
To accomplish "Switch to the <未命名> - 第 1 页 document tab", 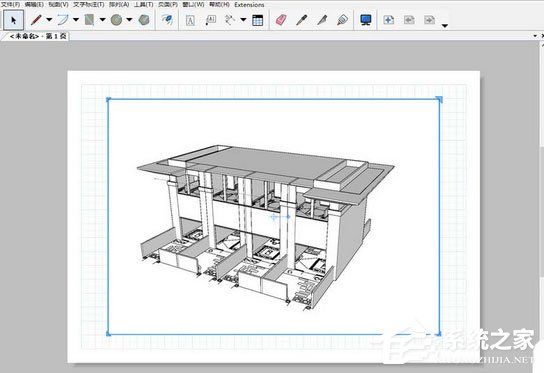I will (37, 36).
